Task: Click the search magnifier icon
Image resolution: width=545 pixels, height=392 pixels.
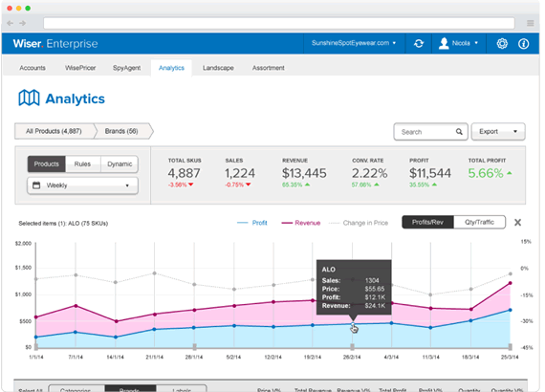Action: (459, 132)
